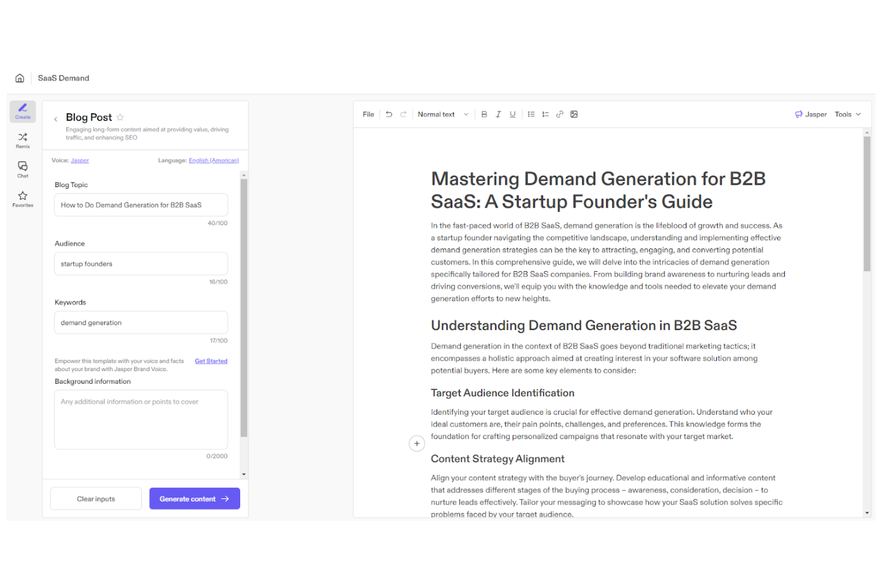This screenshot has height=588, width=882.
Task: Click the Generate content button
Action: click(x=194, y=499)
